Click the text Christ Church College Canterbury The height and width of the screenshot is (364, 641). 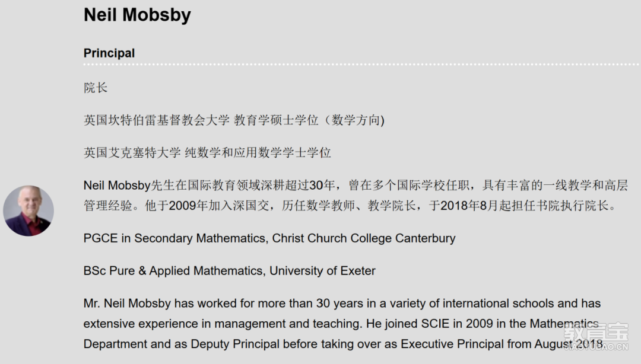pos(364,238)
